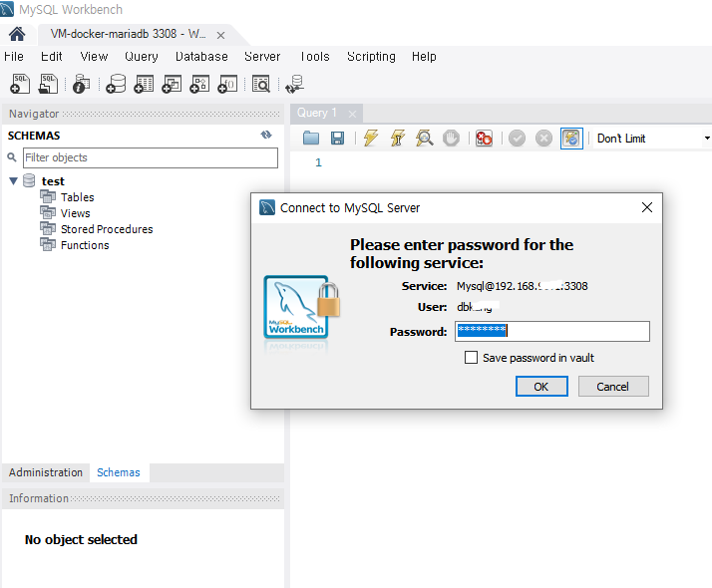The width and height of the screenshot is (712, 588).
Task: Close the Query 1 tab
Action: tap(352, 114)
